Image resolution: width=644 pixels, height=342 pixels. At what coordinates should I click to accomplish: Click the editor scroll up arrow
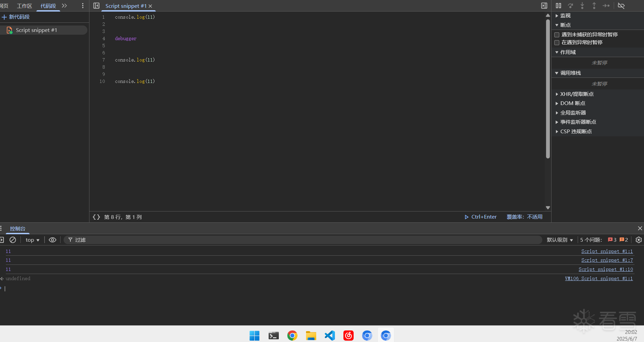click(x=548, y=16)
